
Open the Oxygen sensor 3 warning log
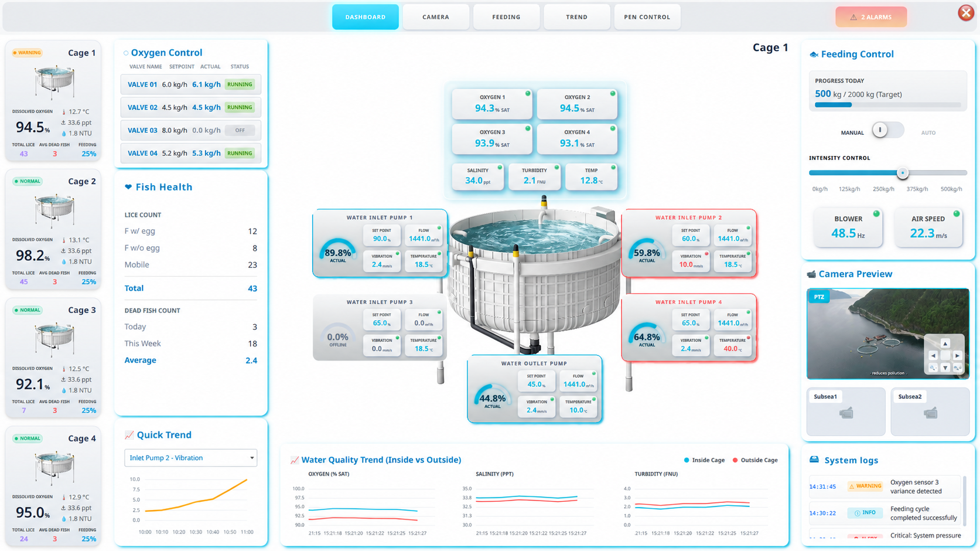coord(885,487)
